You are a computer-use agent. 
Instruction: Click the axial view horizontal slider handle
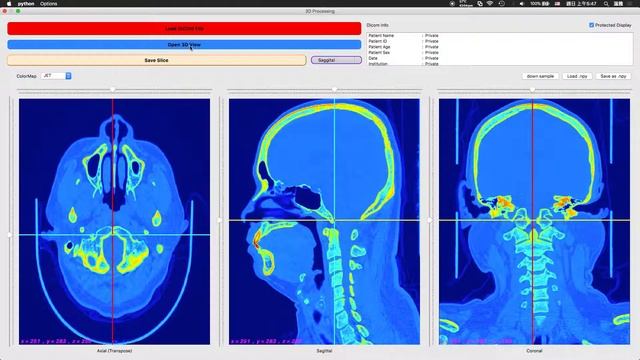point(113,89)
